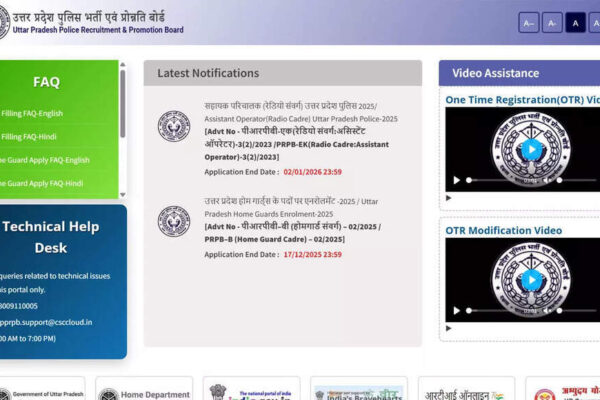Click the support email address in help desk
This screenshot has height=400, width=600.
46,322
